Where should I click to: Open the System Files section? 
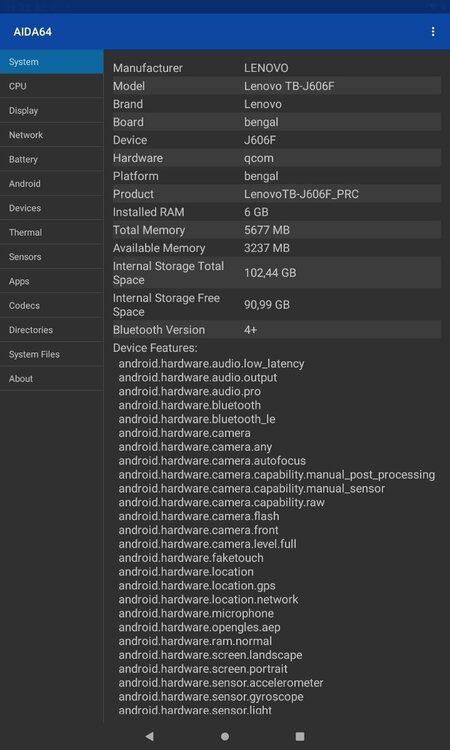52,354
